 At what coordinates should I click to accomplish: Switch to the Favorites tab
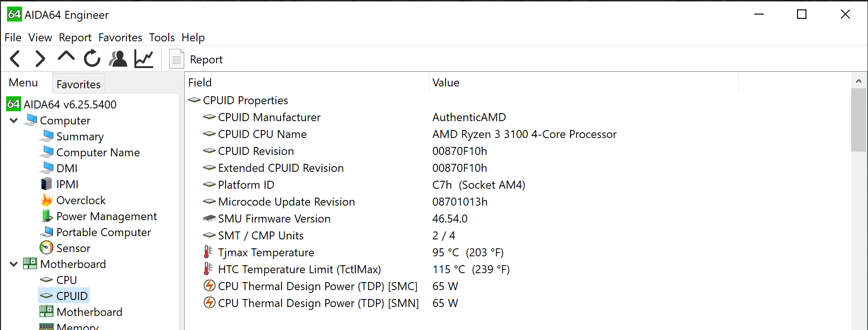(x=78, y=84)
